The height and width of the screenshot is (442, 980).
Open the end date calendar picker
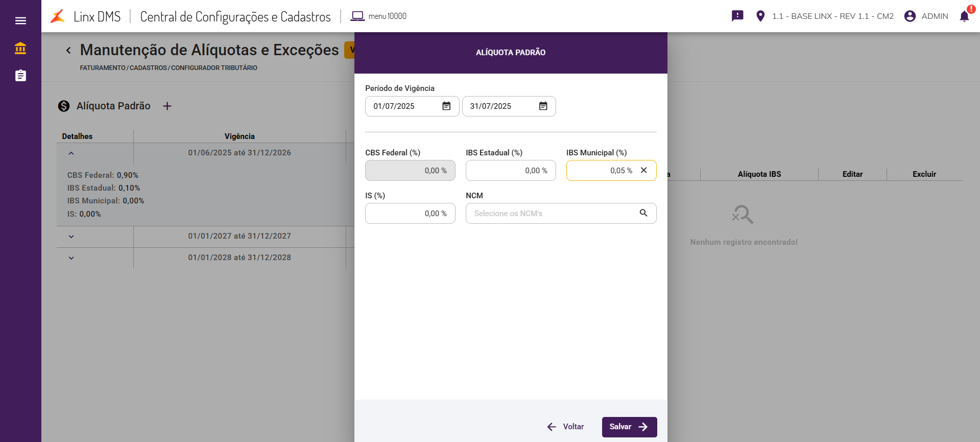(x=543, y=106)
